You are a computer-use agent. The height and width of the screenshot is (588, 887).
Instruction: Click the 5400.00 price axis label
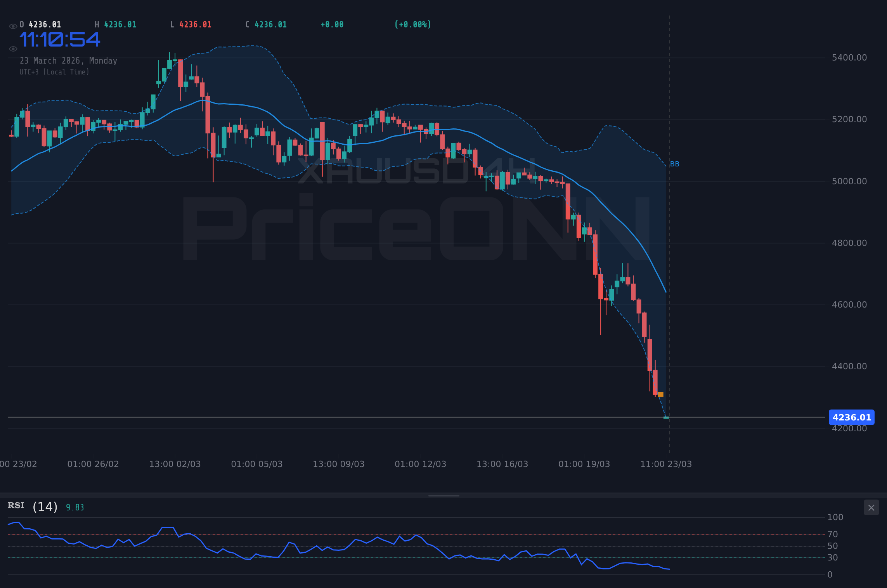[850, 57]
